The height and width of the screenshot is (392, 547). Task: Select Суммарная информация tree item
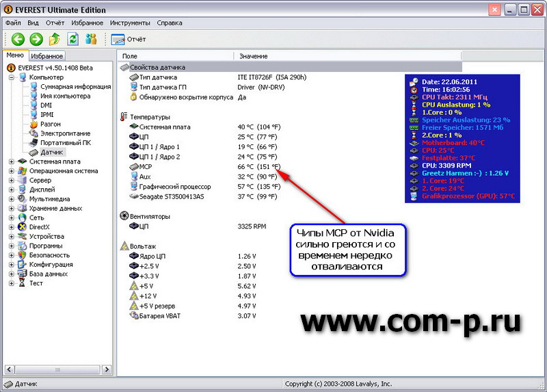point(75,87)
